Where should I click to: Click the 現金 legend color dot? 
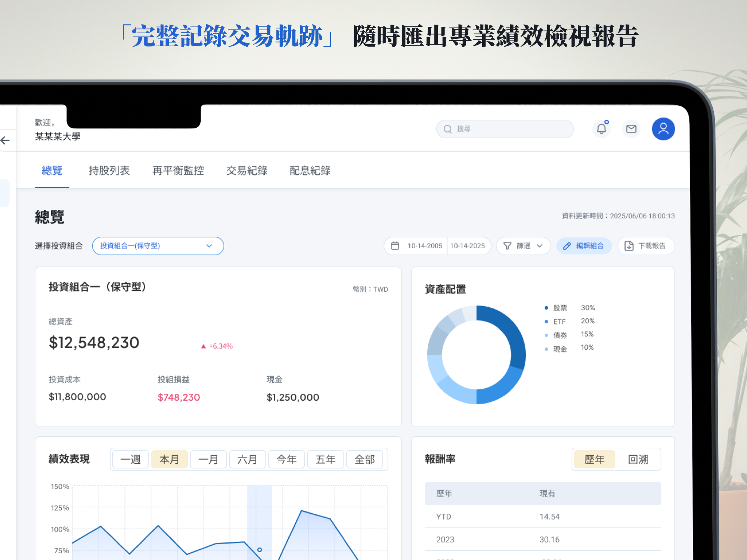click(546, 349)
